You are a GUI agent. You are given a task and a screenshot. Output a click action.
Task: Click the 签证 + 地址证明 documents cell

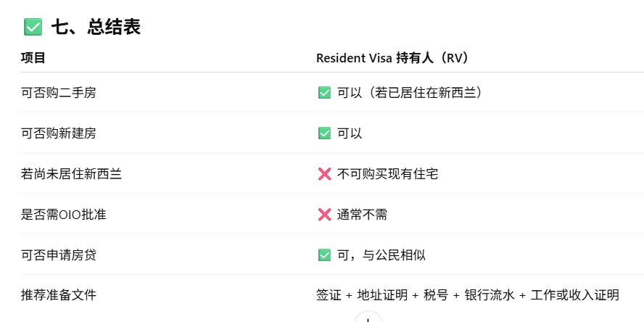[x=467, y=295]
